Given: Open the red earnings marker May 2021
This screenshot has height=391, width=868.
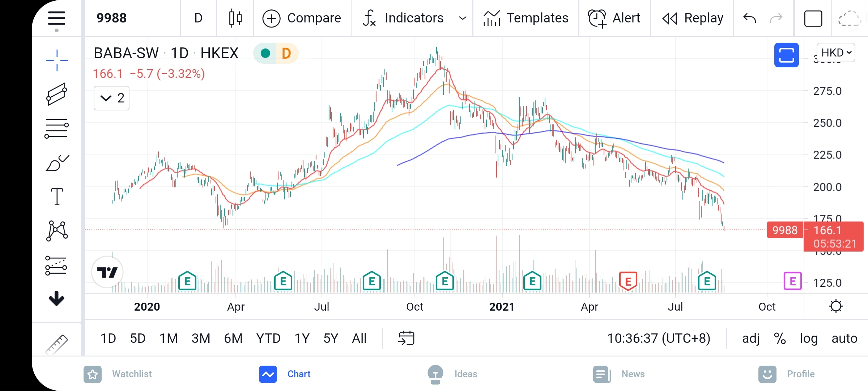Looking at the screenshot, I should coord(628,281).
